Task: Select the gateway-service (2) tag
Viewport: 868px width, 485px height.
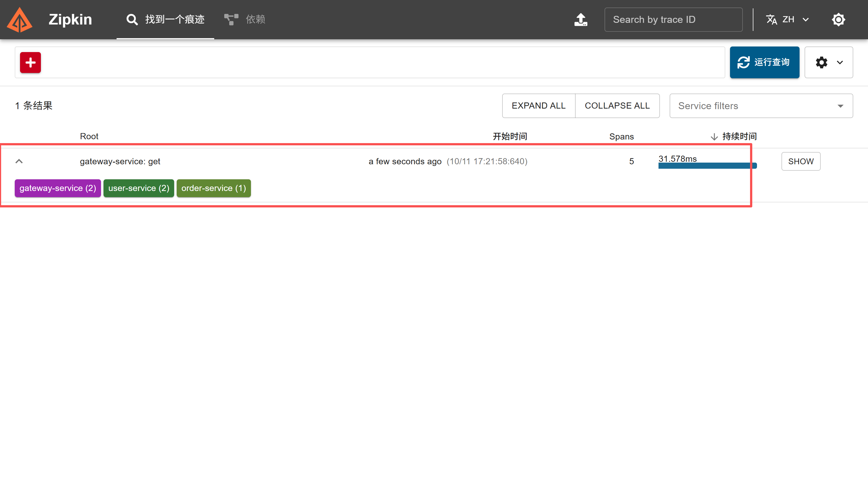Action: (58, 188)
